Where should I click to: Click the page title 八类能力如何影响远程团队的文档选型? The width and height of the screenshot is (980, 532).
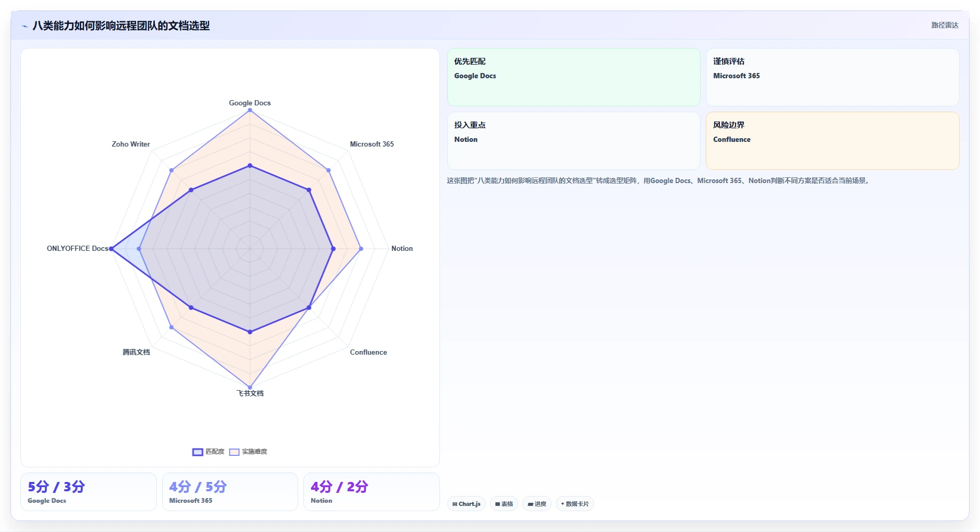(121, 26)
